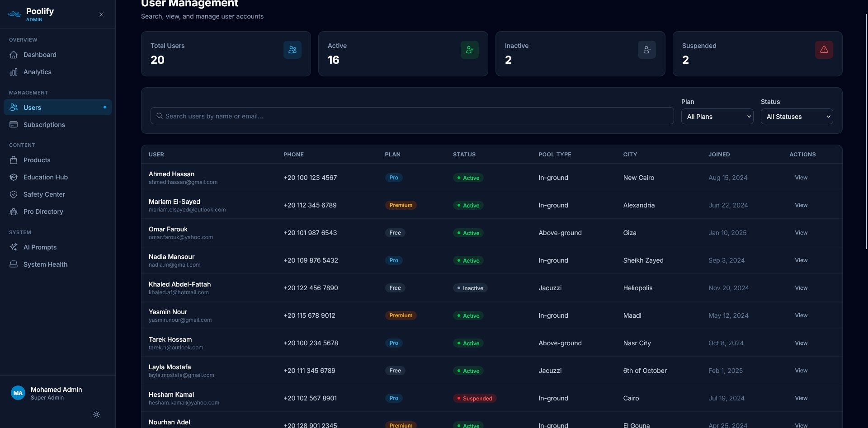The width and height of the screenshot is (868, 428).
Task: Click the Total Users stat card
Action: (226, 54)
